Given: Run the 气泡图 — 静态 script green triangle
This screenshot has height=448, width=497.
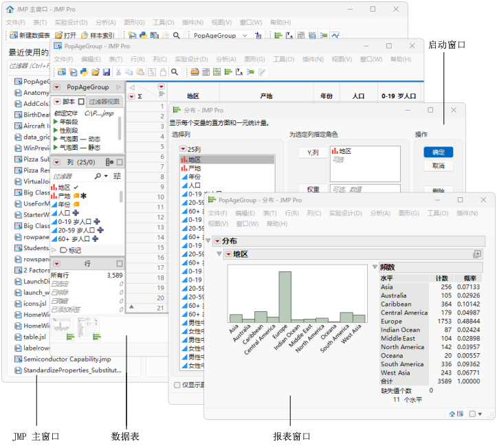Looking at the screenshot, I should pos(56,147).
